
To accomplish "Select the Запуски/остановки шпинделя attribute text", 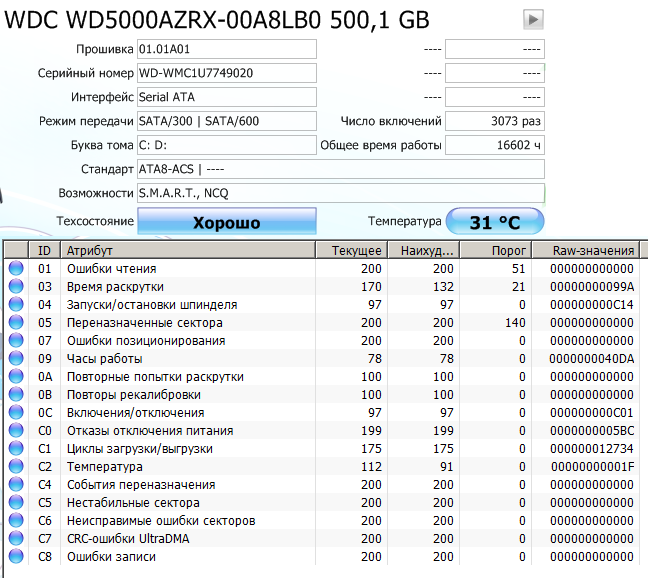I will pos(152,304).
